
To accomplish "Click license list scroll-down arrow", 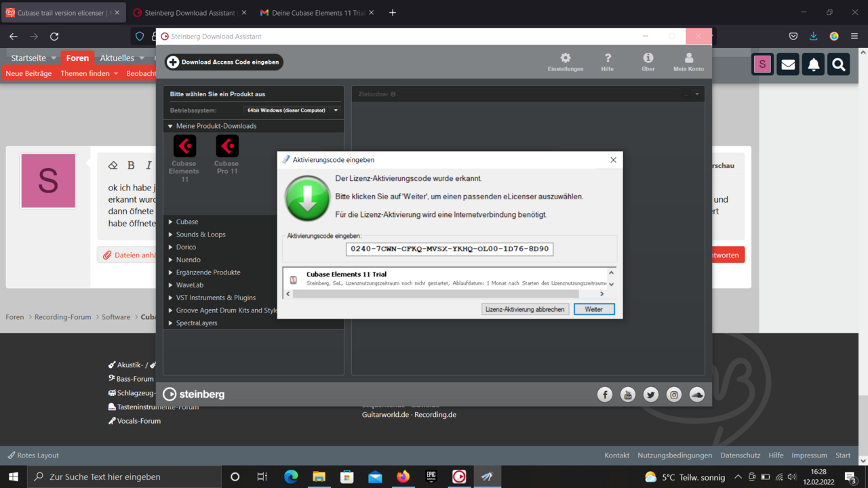I will tap(611, 284).
